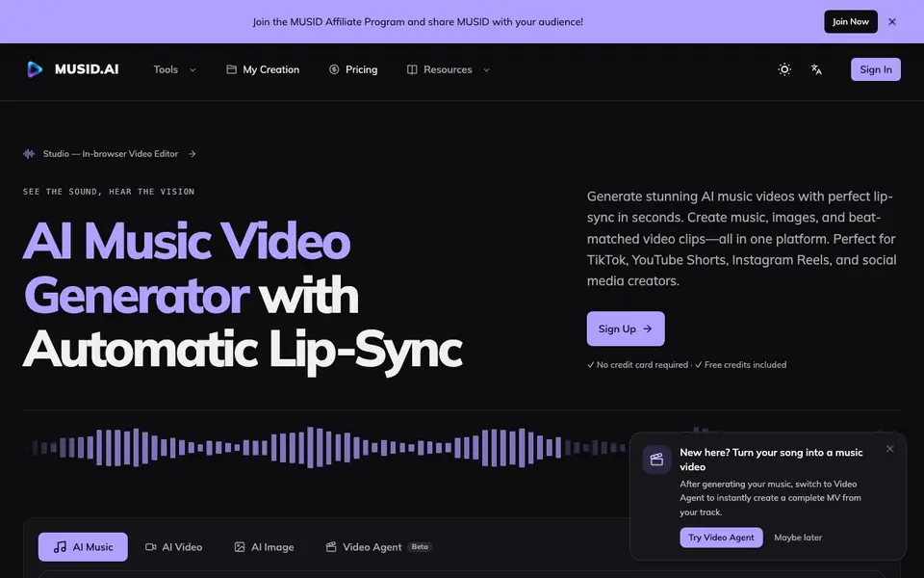Click the book icon beside Resources

click(412, 69)
